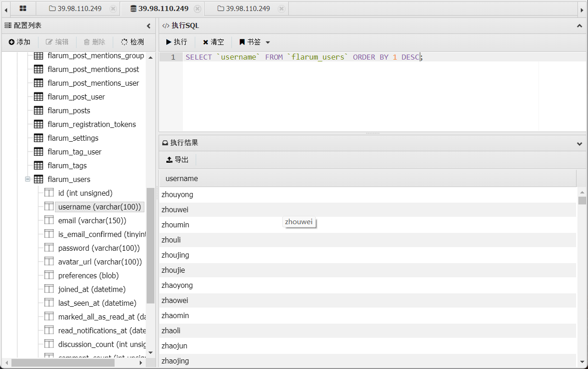
Task: Switch to the third 39.98.110.249 folder tab
Action: tap(243, 9)
